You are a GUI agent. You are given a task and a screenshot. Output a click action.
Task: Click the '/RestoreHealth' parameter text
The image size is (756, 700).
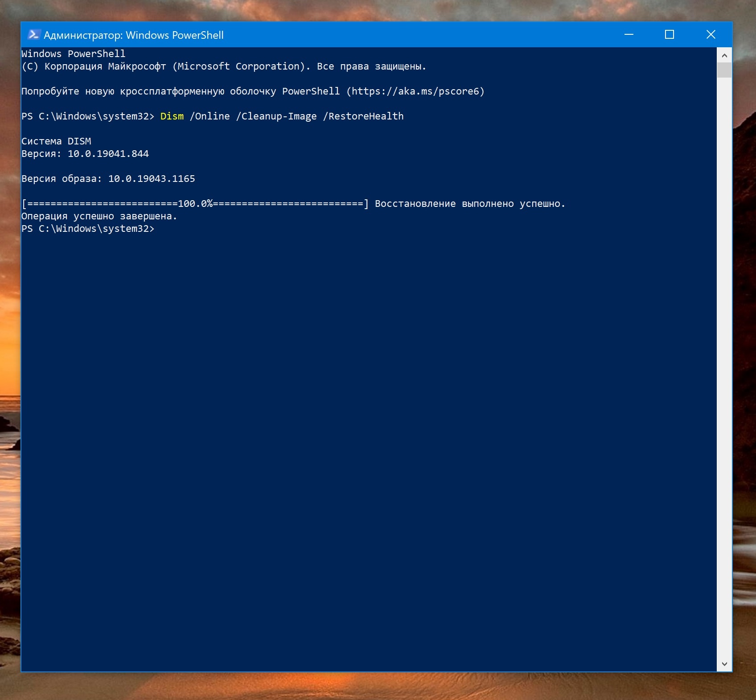click(x=363, y=116)
